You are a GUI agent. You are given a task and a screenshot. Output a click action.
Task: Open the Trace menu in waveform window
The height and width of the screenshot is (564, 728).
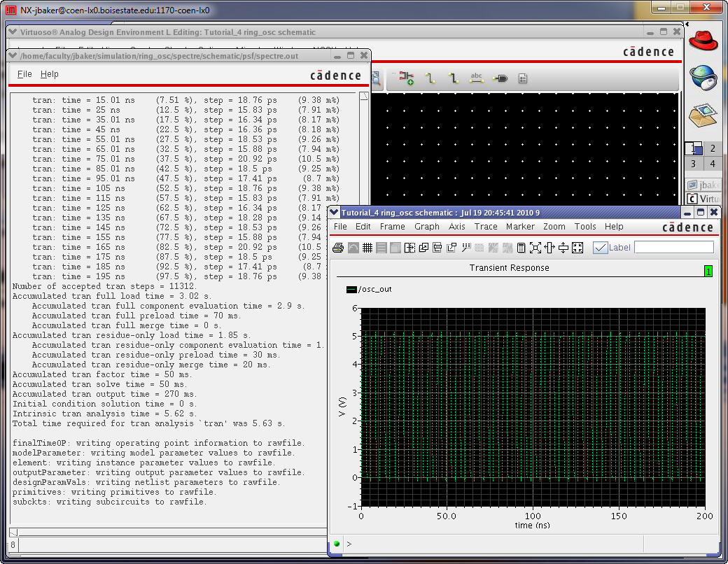[486, 227]
